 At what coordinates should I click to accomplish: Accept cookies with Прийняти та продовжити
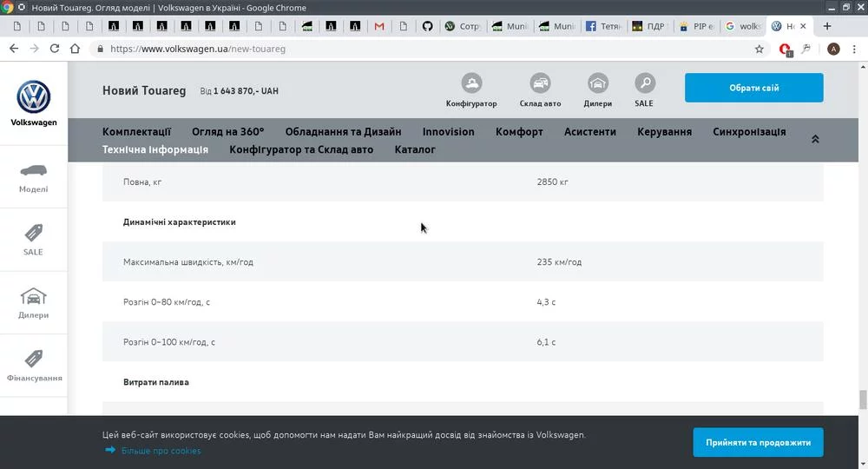pos(758,442)
